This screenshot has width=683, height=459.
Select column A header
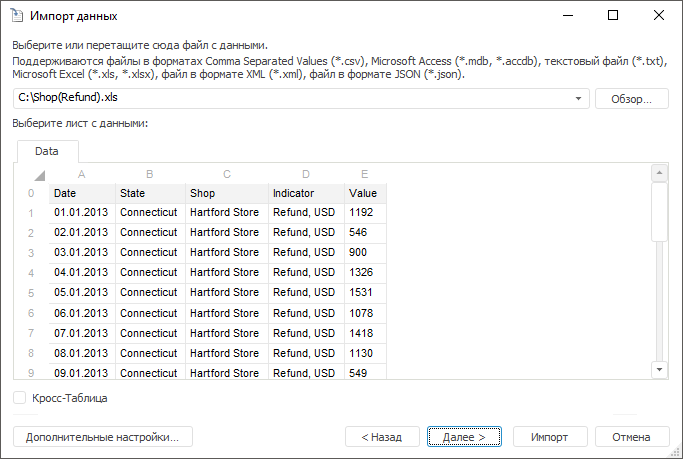82,174
